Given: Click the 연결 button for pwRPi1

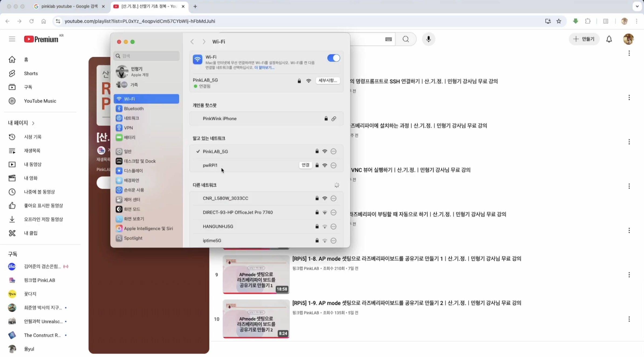Looking at the screenshot, I should (x=305, y=165).
